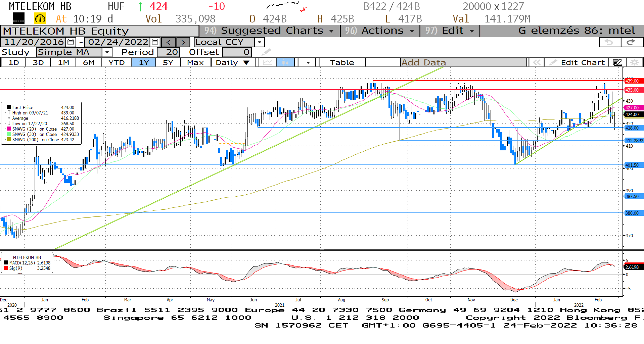Viewport: 644px width, 344px height.
Task: Click the redo arrow icon
Action: pyautogui.click(x=631, y=42)
